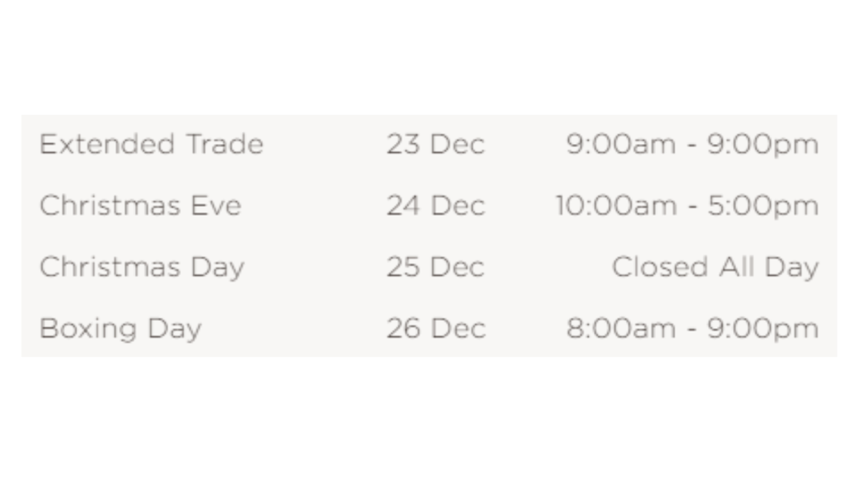Select the 10:00am - 5:00pm hours text
868x477 pixels.
point(687,207)
